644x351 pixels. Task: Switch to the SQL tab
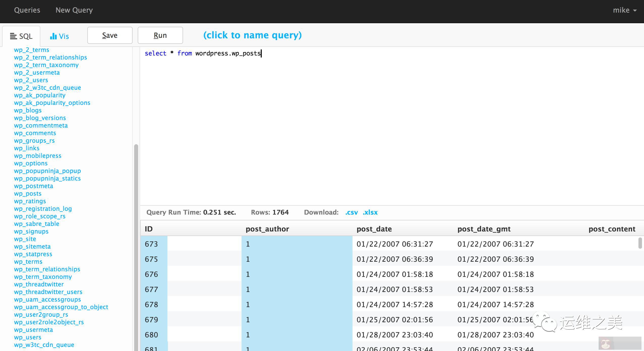[21, 36]
